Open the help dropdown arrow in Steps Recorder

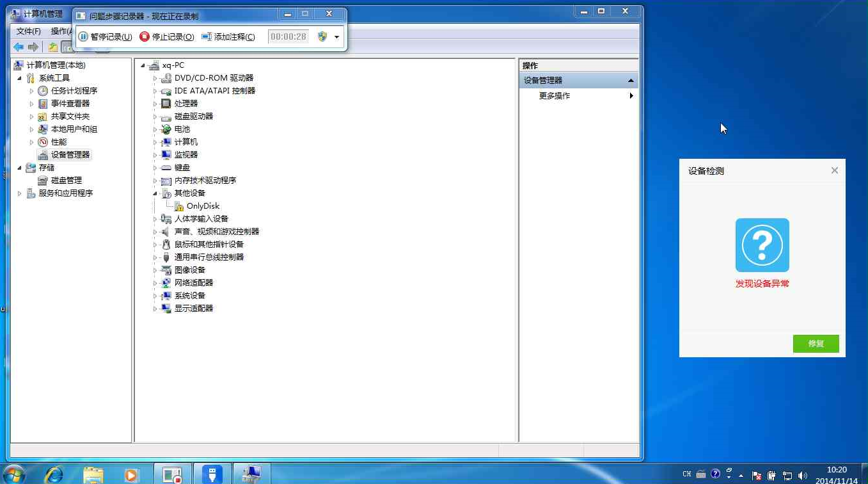(x=335, y=36)
